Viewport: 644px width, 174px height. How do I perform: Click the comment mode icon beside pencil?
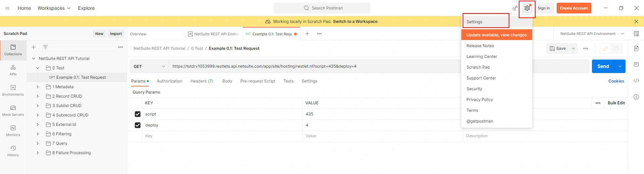[x=616, y=48]
